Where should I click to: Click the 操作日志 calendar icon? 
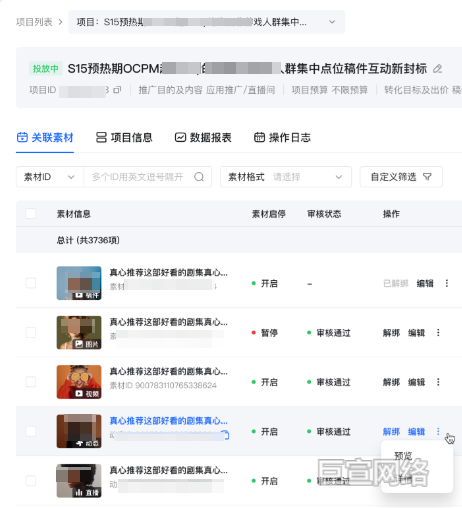(x=259, y=137)
